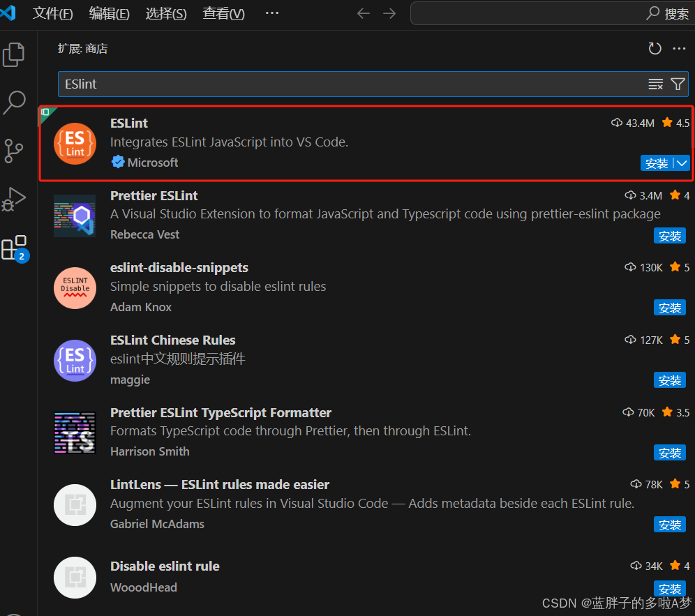
Task: Click the VS Code logo icon
Action: pos(8,13)
